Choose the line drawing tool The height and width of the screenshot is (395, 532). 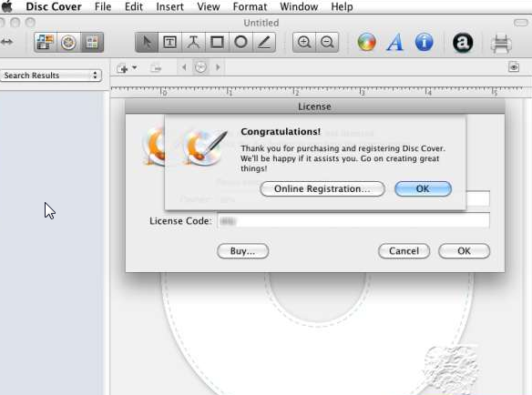tap(264, 43)
